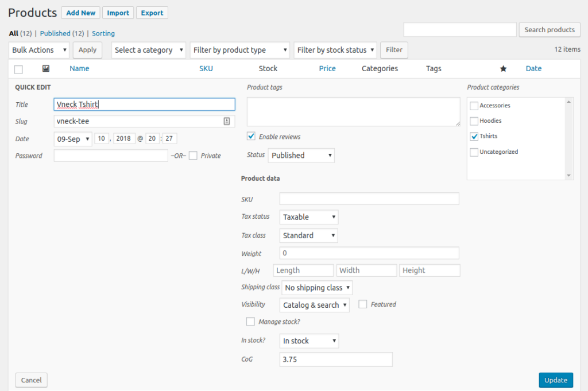Open the Visibility dropdown

coord(314,305)
